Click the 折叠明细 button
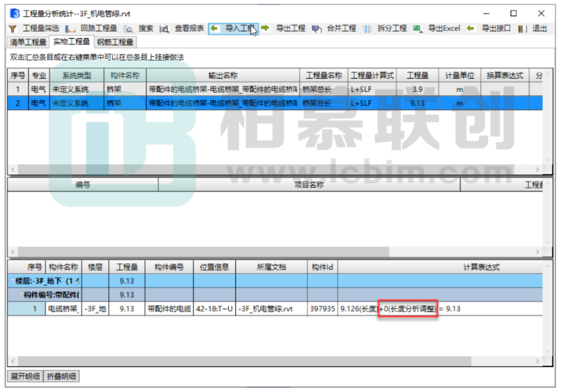This screenshot has width=562, height=392. (61, 376)
